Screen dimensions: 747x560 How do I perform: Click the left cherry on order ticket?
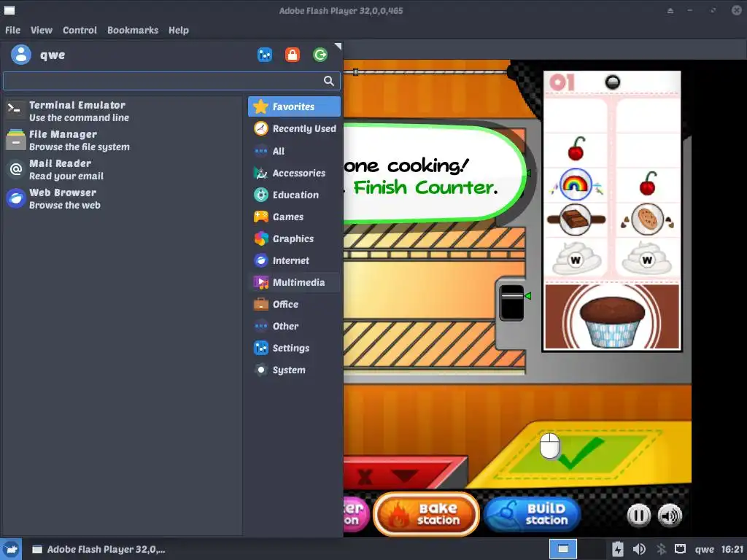point(576,149)
